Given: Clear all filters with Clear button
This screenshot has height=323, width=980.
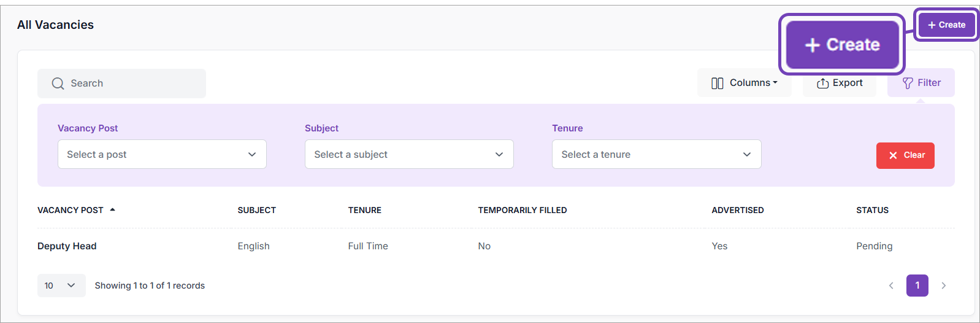Looking at the screenshot, I should pos(905,155).
